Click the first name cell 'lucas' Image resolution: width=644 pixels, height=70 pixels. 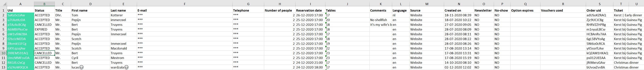91,68
